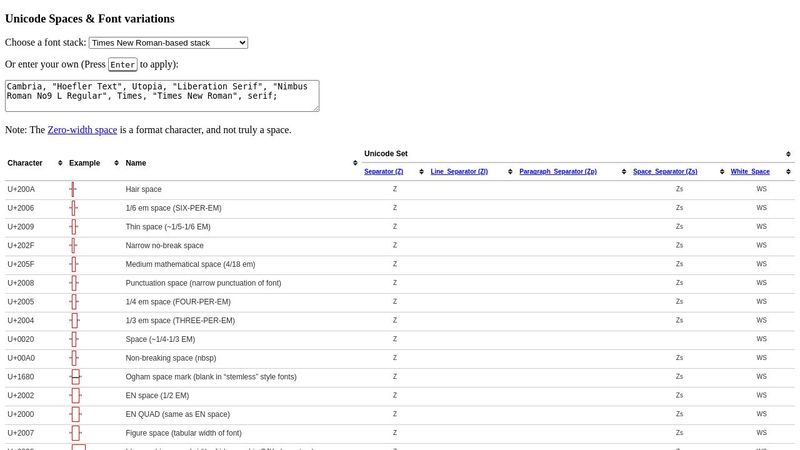Follow the Line_Separator (Zl) header link
Viewport: 800px width, 450px height.
[x=459, y=172]
